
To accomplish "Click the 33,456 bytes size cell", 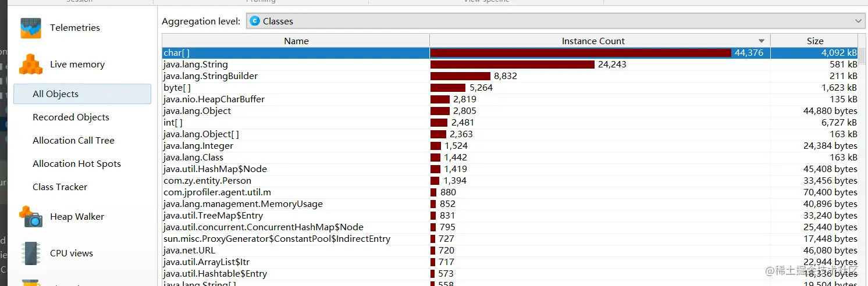I will coord(814,181).
